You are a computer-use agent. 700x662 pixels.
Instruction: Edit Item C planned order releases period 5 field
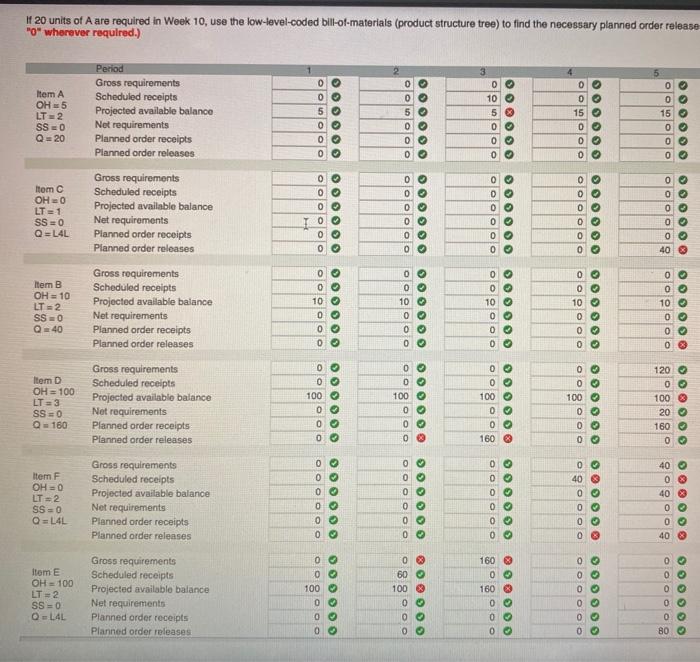point(646,250)
